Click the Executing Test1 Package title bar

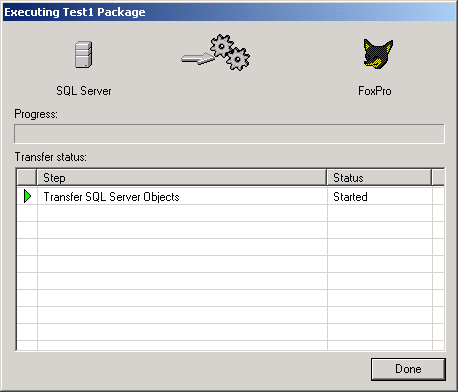coord(229,12)
